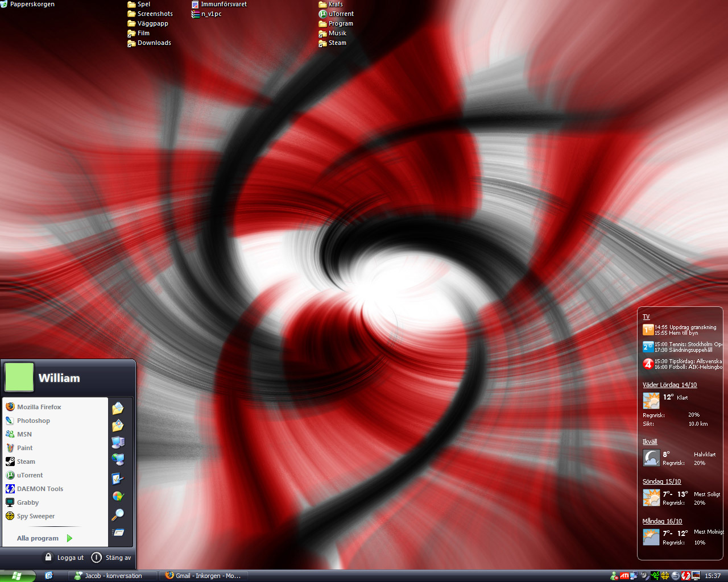Screen dimensions: 728x582
Task: Click the green Start button
Action: [17, 576]
